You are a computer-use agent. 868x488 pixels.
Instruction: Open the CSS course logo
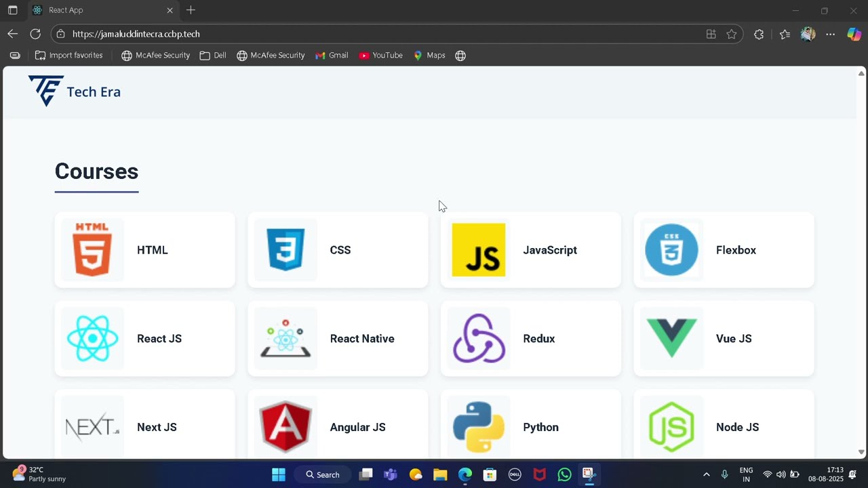[285, 249]
